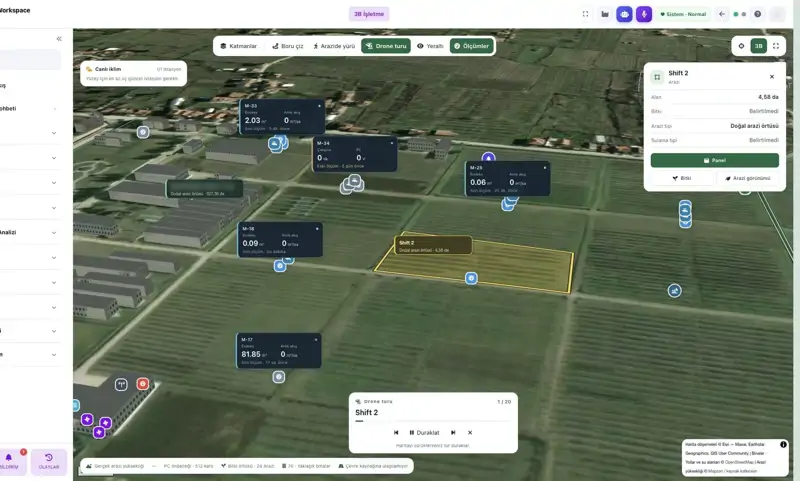The image size is (800, 481).
Task: Click the Shift 2 field type icon
Action: (x=657, y=77)
